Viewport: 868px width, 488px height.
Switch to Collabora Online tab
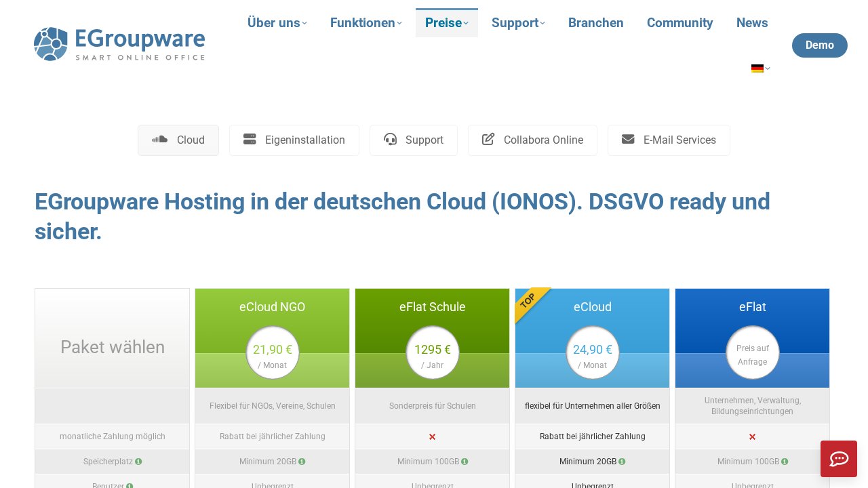pyautogui.click(x=532, y=140)
